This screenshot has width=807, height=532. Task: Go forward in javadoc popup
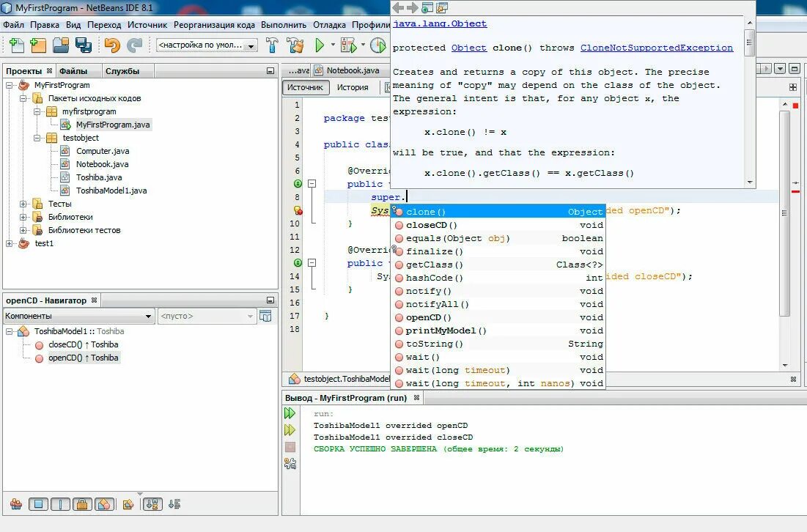click(x=412, y=8)
